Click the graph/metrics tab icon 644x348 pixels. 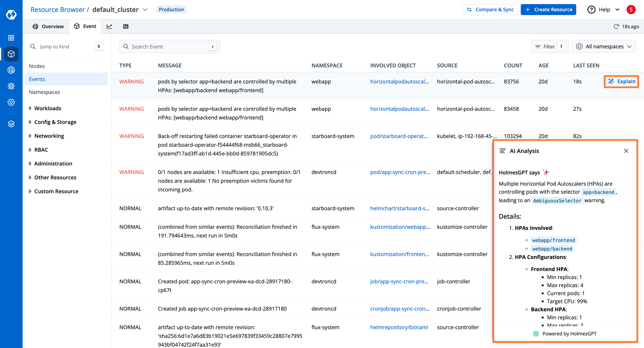pyautogui.click(x=110, y=26)
